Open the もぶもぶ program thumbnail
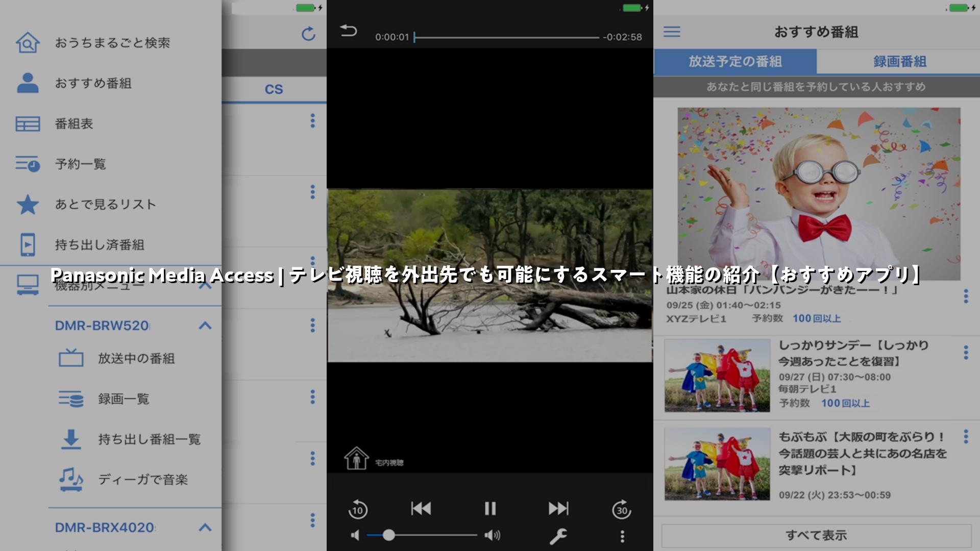The image size is (980, 551). pos(717,464)
